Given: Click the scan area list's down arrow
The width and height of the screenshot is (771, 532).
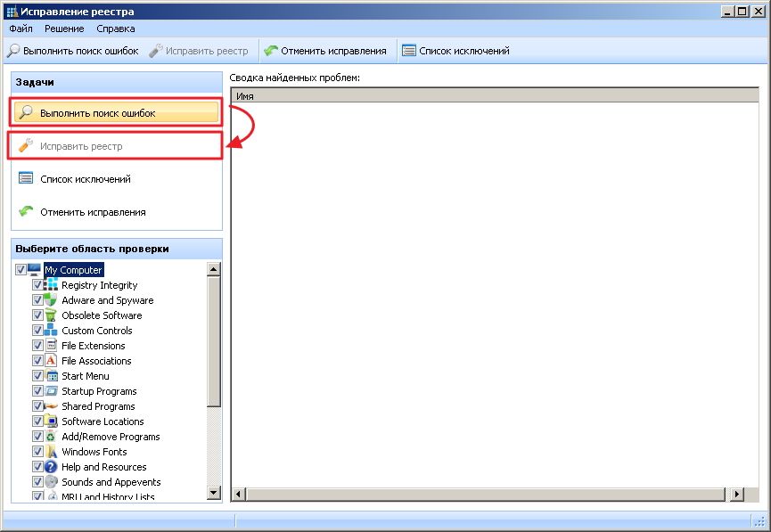Looking at the screenshot, I should click(213, 492).
